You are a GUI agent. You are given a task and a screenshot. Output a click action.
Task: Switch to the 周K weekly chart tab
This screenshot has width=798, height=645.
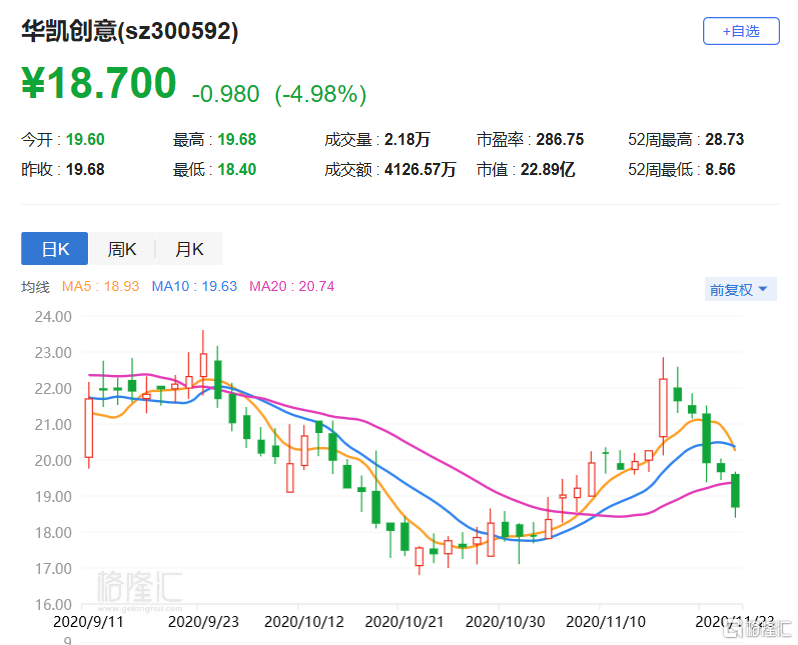[x=122, y=248]
